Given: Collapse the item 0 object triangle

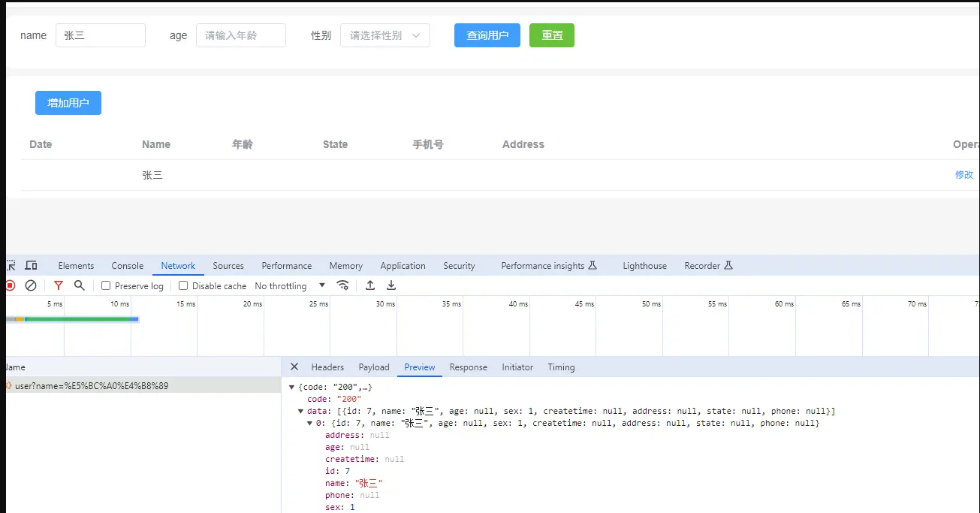Looking at the screenshot, I should pos(310,423).
